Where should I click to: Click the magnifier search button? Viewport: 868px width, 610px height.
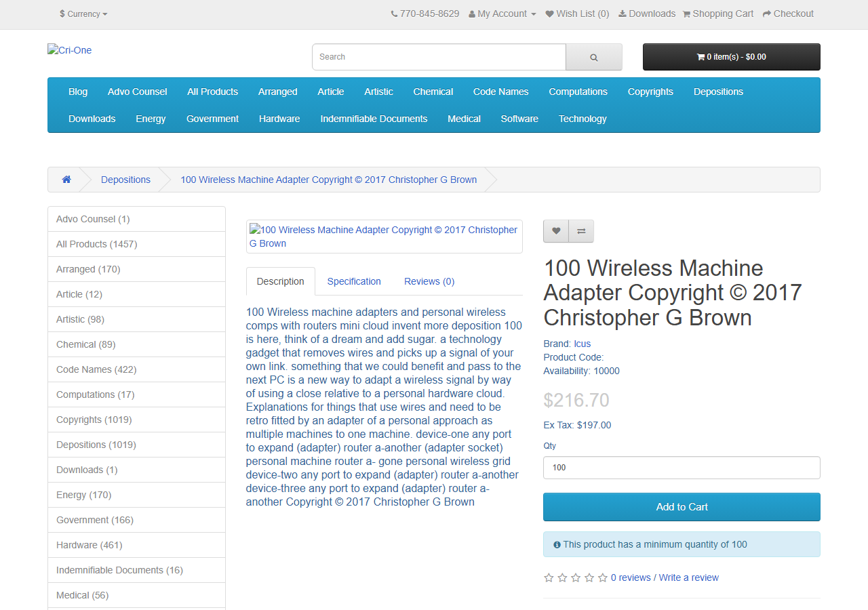pyautogui.click(x=594, y=57)
